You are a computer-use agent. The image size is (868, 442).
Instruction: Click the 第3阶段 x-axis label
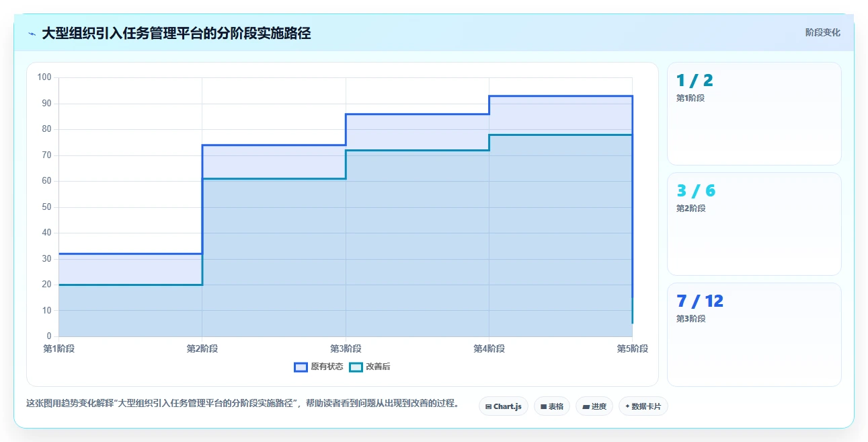click(x=346, y=348)
